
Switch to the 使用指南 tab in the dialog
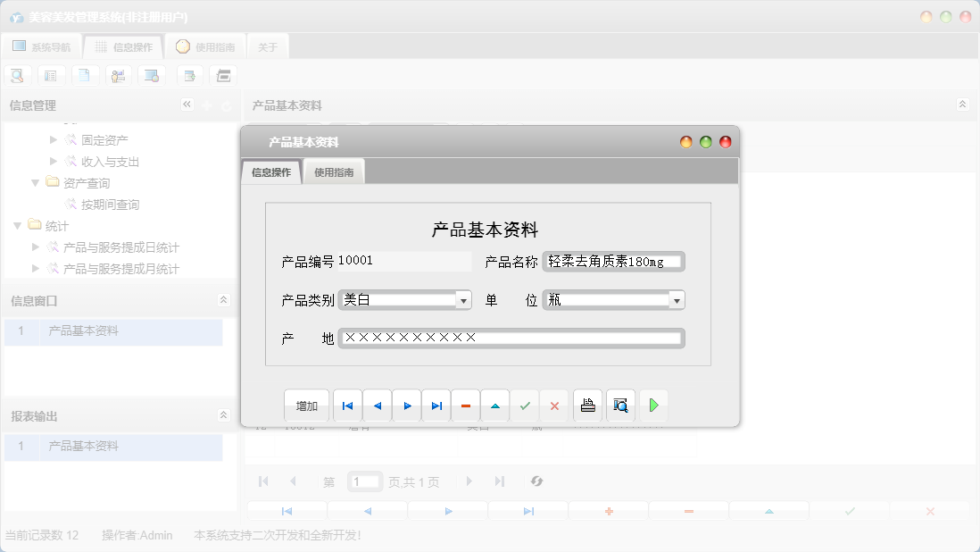click(x=334, y=170)
